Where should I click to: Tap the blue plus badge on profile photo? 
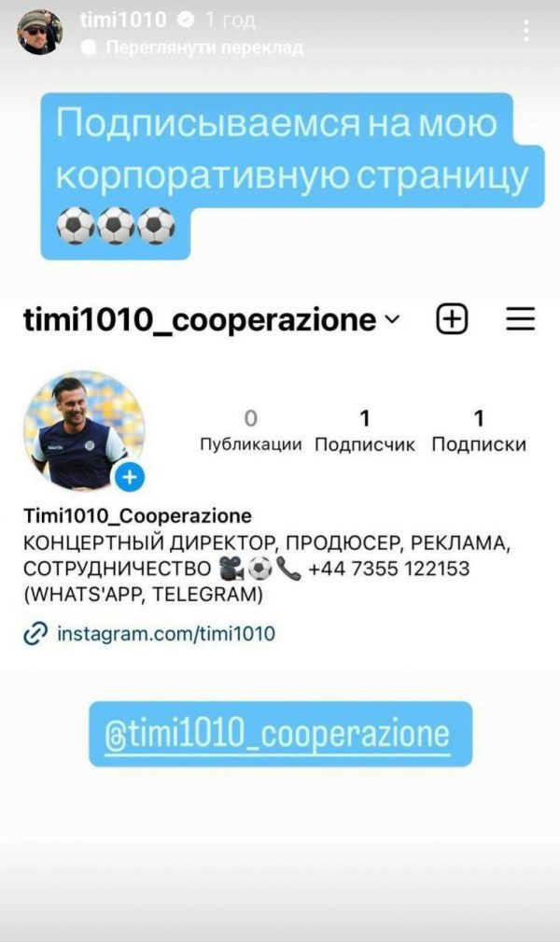[x=130, y=478]
